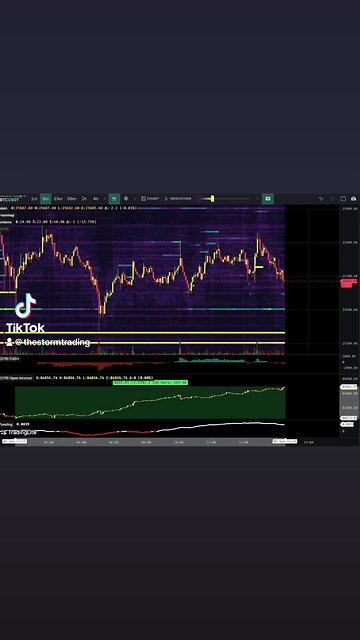This screenshot has height=640, width=360.
Task: Select the 5m timeframe
Action: click(x=46, y=199)
